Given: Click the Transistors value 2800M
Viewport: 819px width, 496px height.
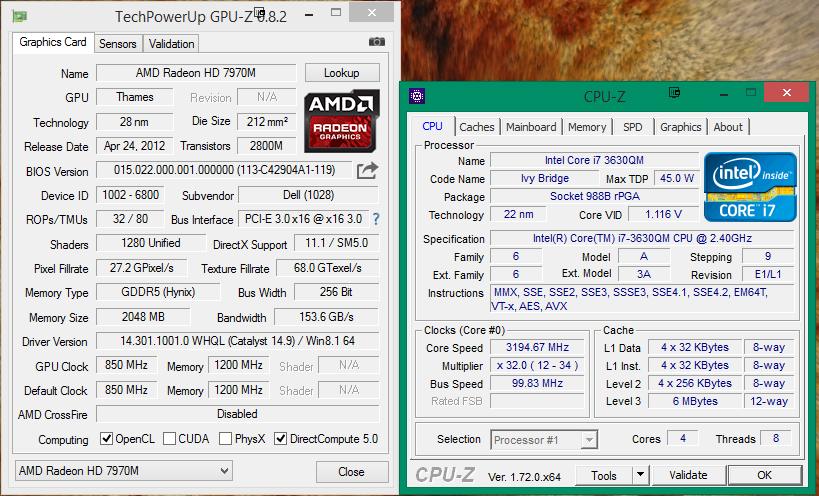Looking at the screenshot, I should pyautogui.click(x=266, y=146).
